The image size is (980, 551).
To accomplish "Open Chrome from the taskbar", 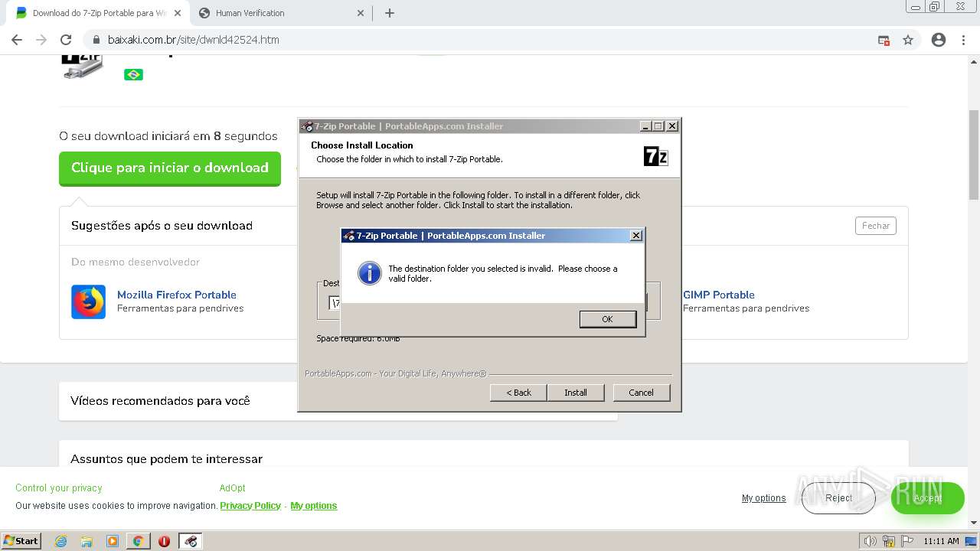I will pos(138,541).
